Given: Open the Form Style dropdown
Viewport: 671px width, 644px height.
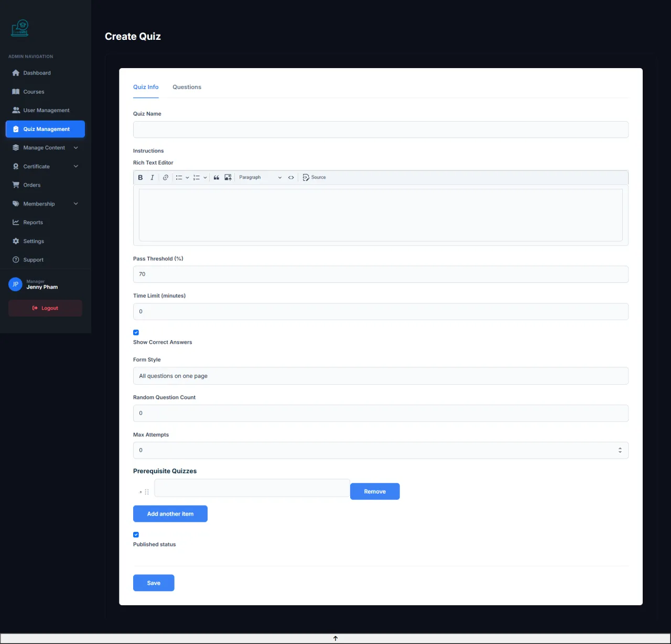Looking at the screenshot, I should [x=381, y=376].
